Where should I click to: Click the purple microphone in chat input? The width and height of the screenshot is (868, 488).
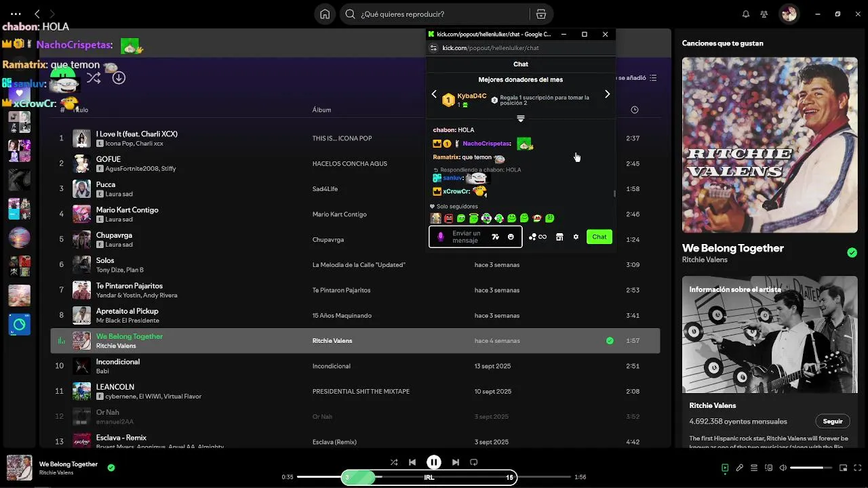(x=441, y=237)
